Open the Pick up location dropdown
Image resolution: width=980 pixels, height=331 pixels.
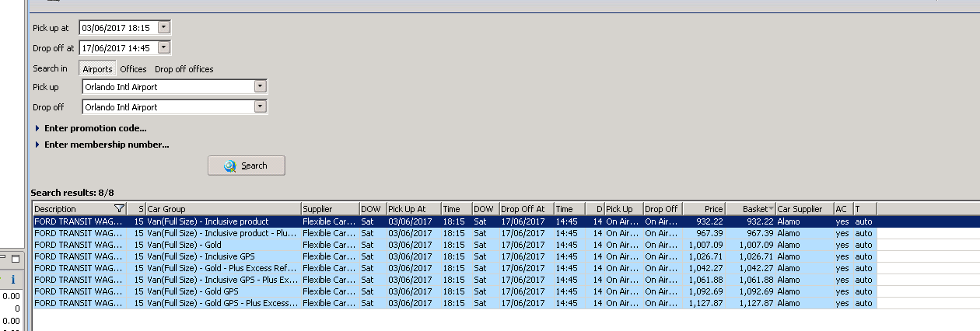[x=261, y=87]
